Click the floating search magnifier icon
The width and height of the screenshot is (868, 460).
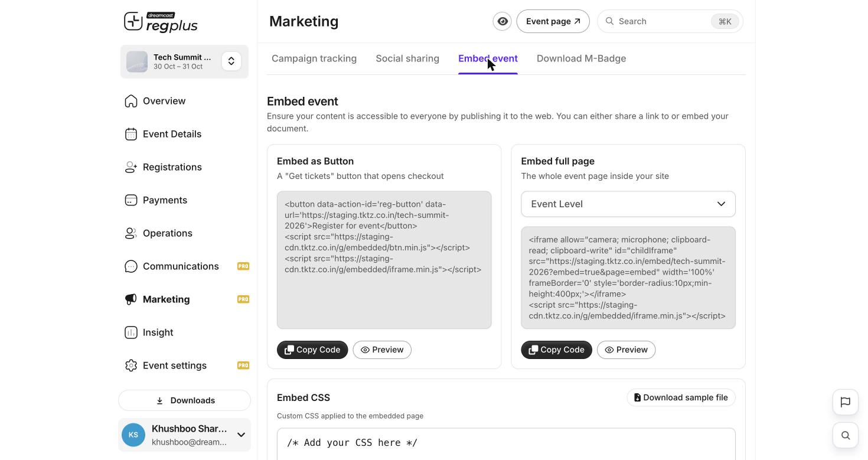click(846, 435)
